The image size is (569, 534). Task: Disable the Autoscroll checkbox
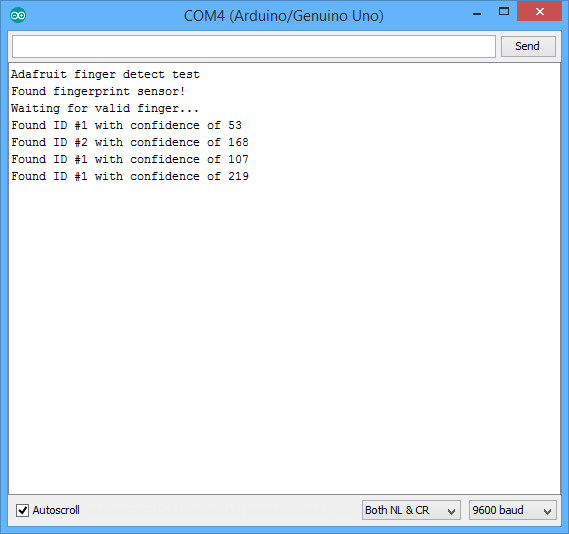22,510
